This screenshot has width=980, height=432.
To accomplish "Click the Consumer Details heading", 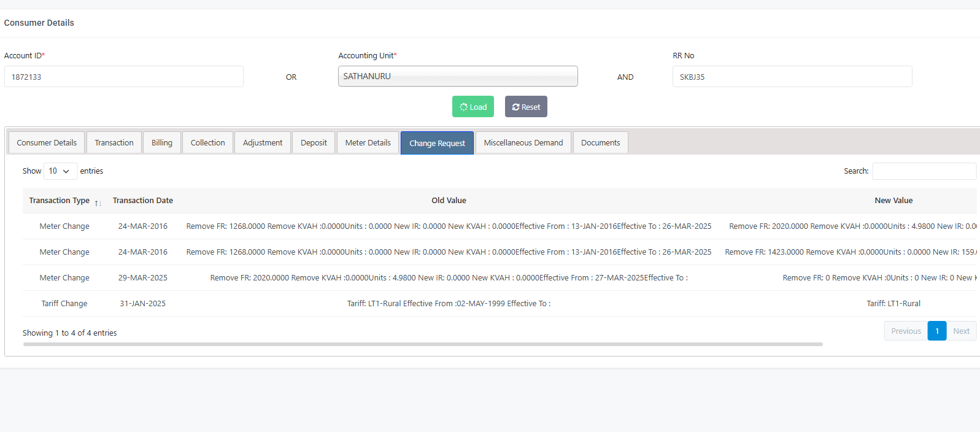I will coord(39,23).
